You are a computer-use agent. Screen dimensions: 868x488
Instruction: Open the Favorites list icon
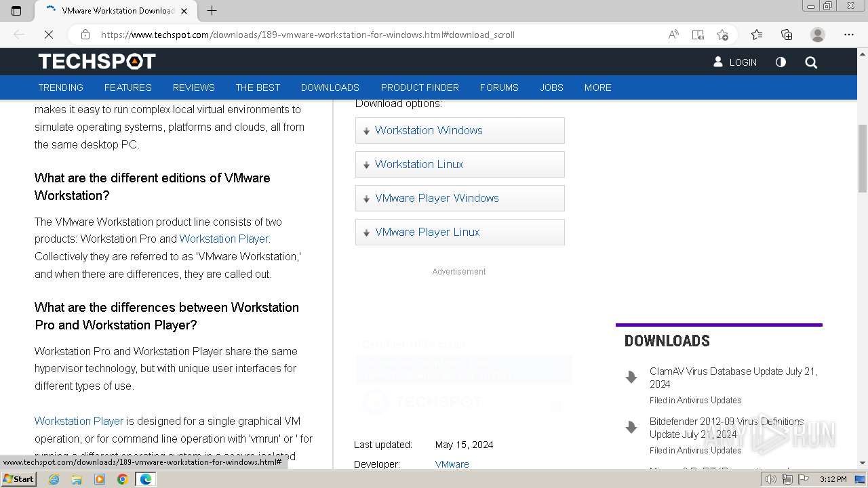[x=757, y=35]
